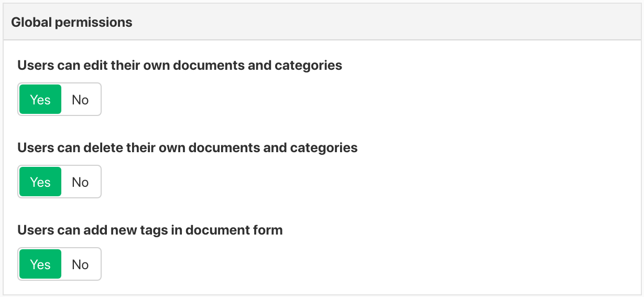Select No for deleting own documents

[x=80, y=182]
